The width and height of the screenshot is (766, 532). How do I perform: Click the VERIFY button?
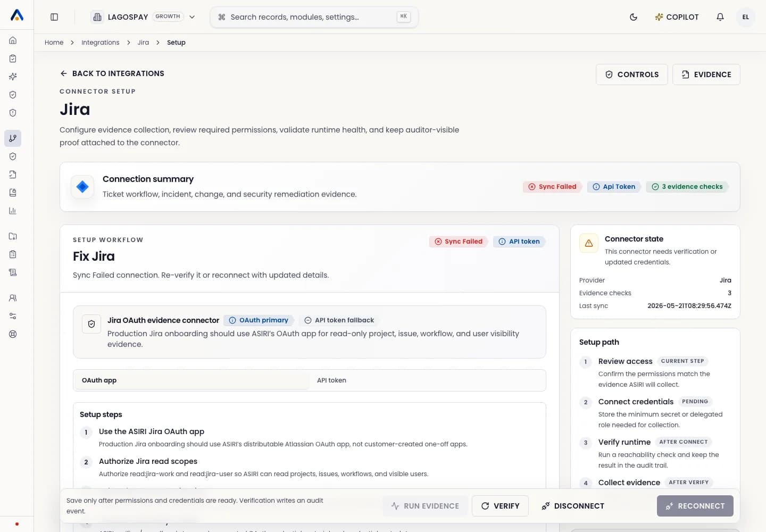[500, 506]
